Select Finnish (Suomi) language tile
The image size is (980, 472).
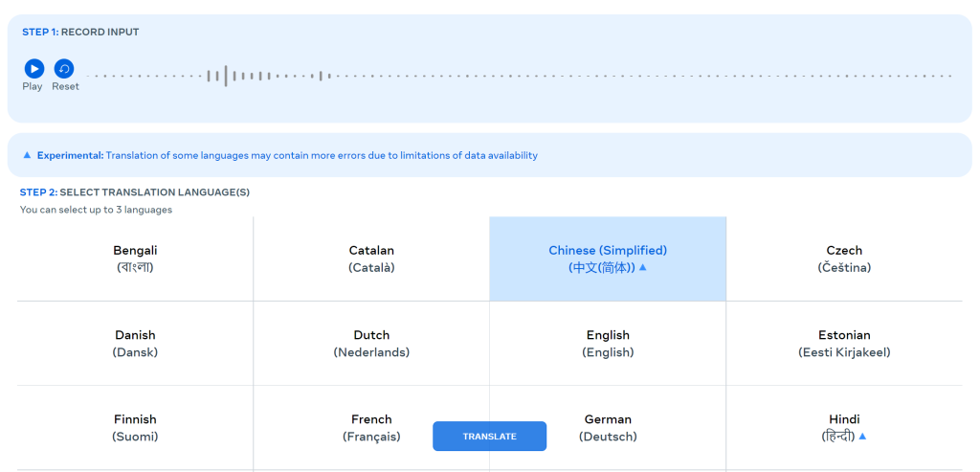pyautogui.click(x=135, y=427)
